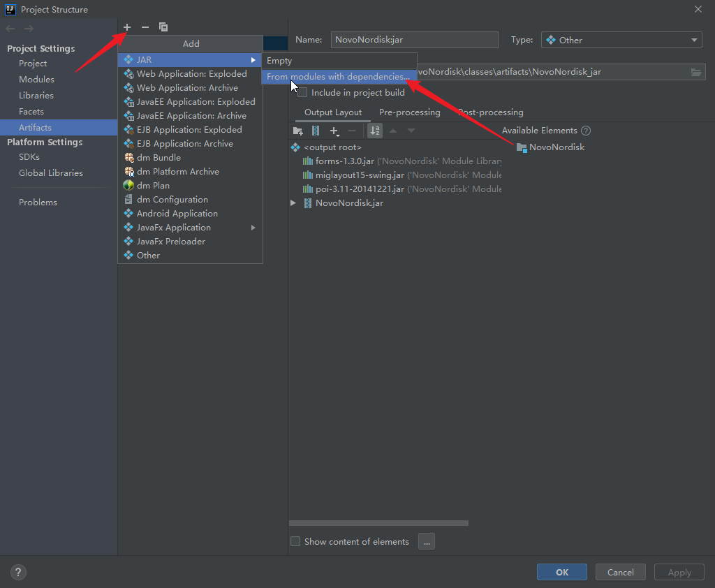
Task: Choose JavaFx Preloader artifact type
Action: click(190, 242)
